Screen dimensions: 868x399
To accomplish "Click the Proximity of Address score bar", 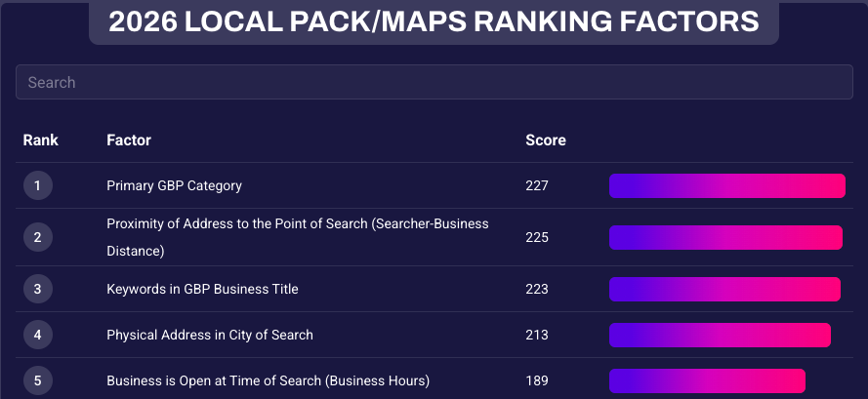I will tap(725, 237).
